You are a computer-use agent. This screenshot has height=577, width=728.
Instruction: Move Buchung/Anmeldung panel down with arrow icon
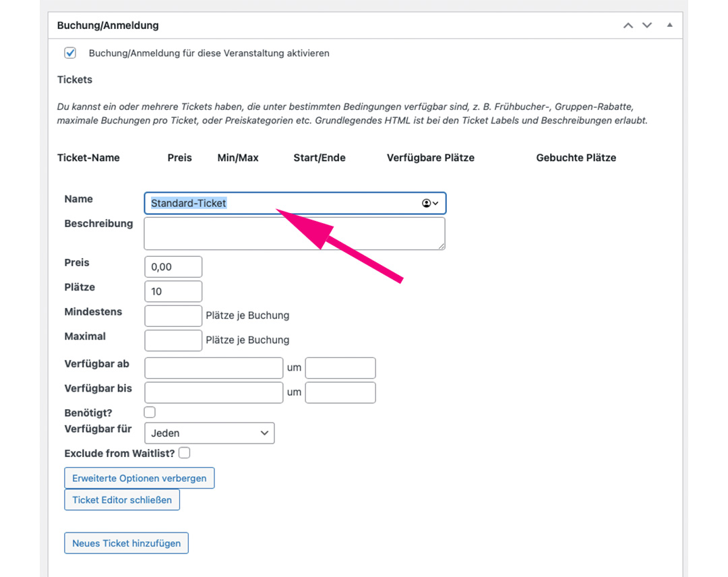click(x=647, y=26)
